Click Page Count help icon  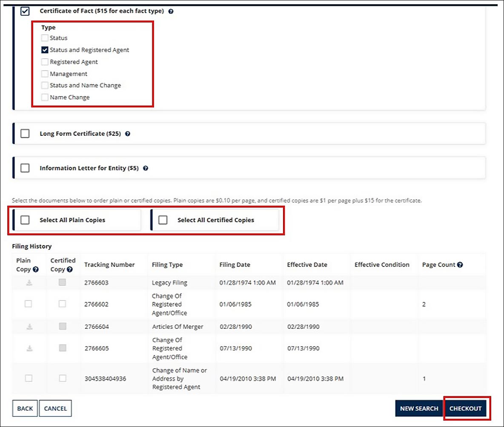460,265
